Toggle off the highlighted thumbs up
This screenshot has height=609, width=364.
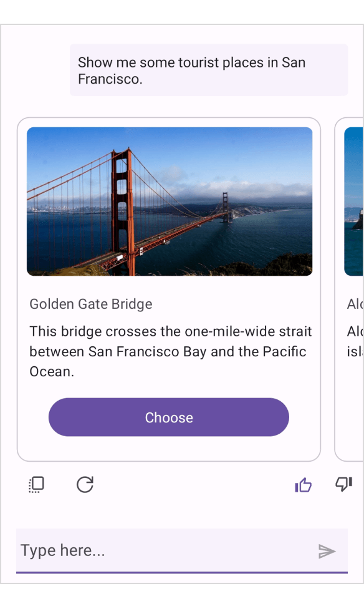point(303,485)
